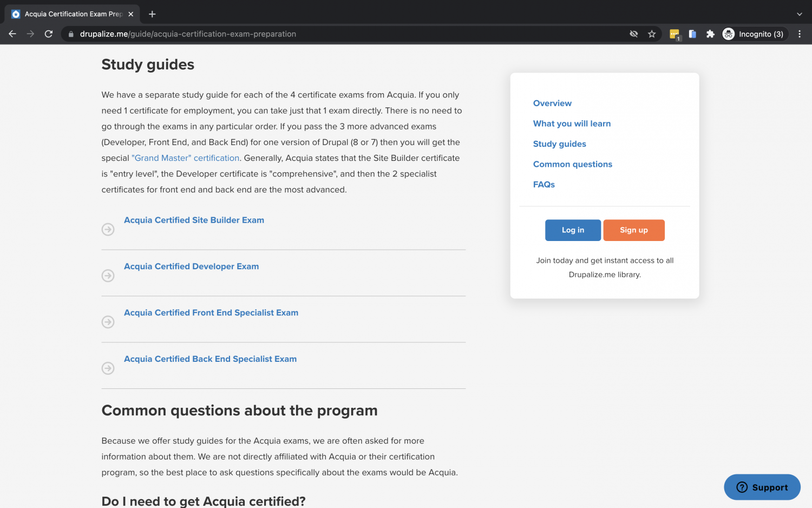
Task: Click the site security padlock icon
Action: [x=70, y=34]
